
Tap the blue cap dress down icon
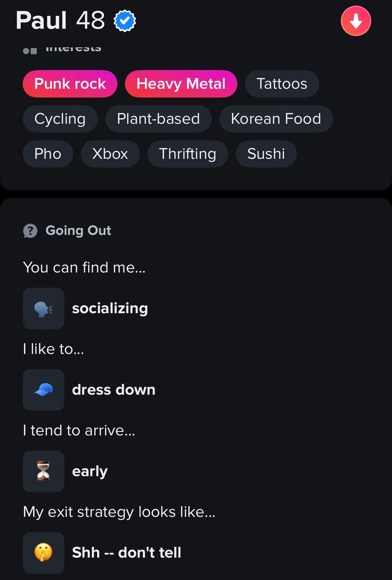pyautogui.click(x=44, y=390)
